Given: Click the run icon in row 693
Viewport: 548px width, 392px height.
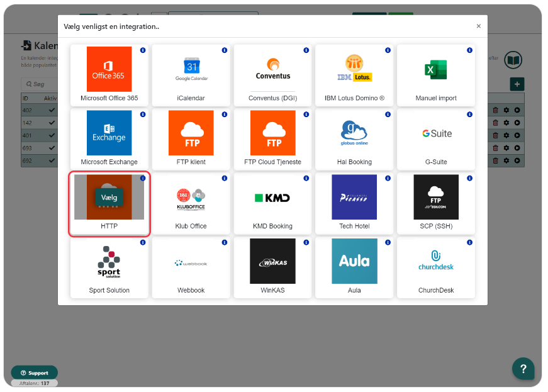Looking at the screenshot, I should coord(517,148).
